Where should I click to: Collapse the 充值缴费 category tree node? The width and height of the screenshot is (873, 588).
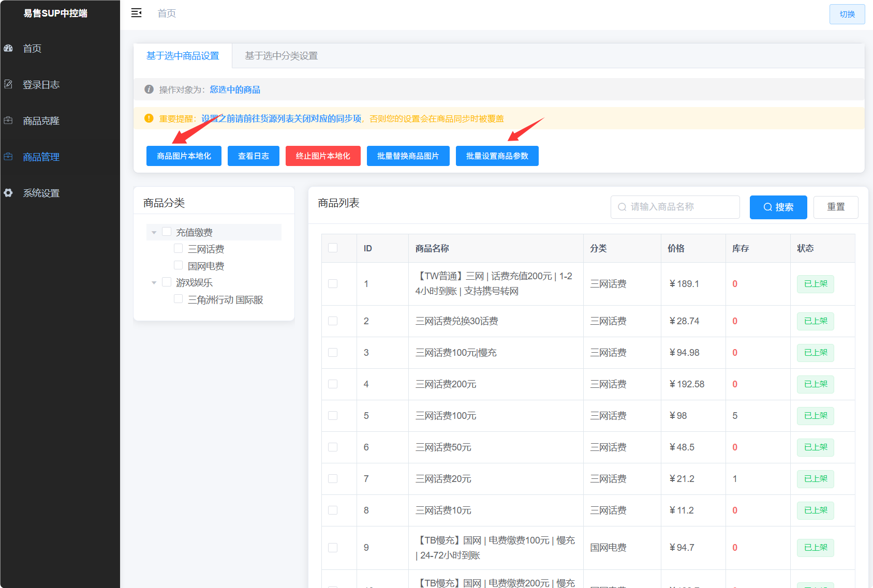click(x=154, y=233)
